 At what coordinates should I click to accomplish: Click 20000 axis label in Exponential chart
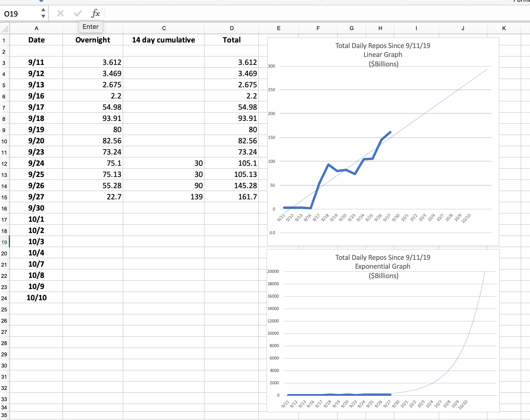click(x=273, y=271)
